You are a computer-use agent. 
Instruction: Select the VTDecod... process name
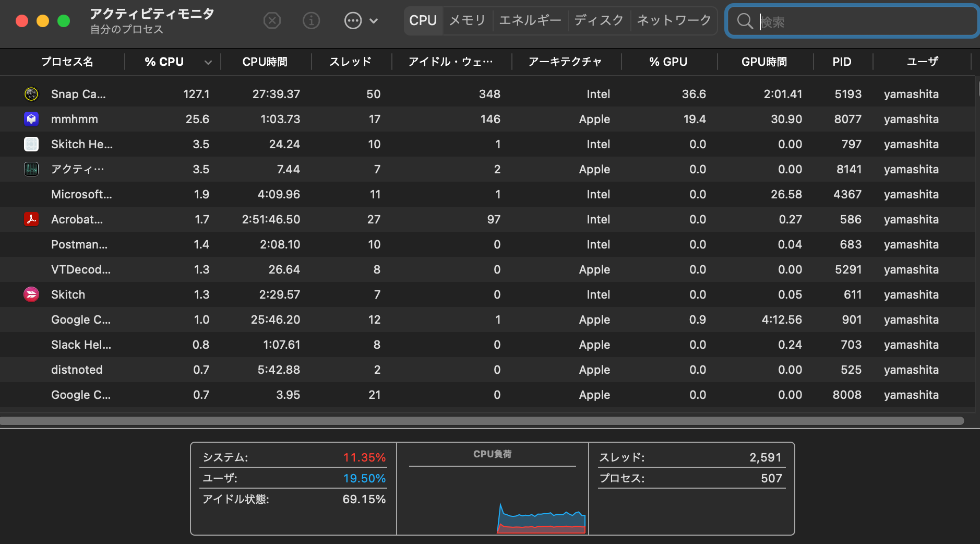pyautogui.click(x=81, y=269)
